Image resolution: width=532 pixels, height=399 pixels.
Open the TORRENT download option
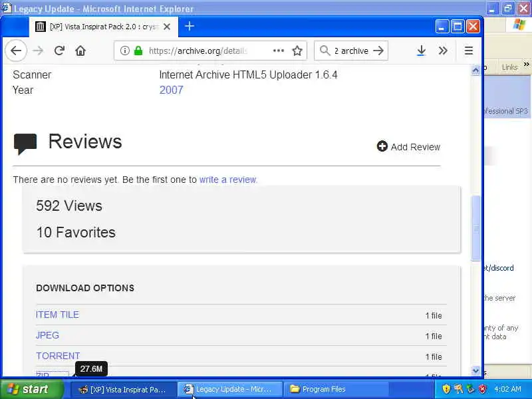click(58, 356)
